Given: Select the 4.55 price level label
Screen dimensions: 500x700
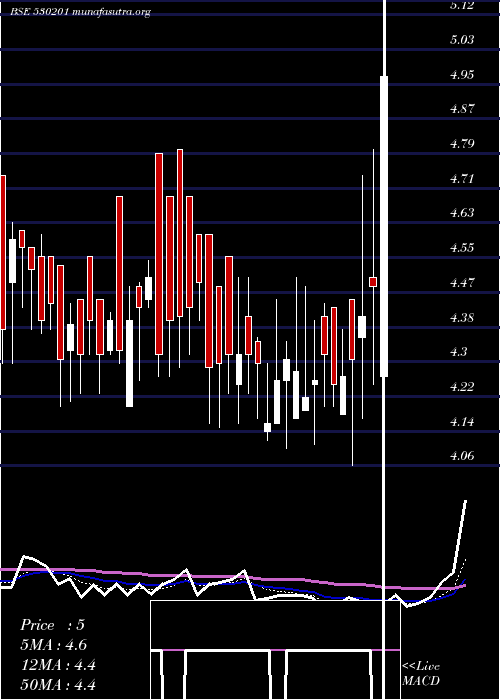Looking at the screenshot, I should click(x=462, y=247).
